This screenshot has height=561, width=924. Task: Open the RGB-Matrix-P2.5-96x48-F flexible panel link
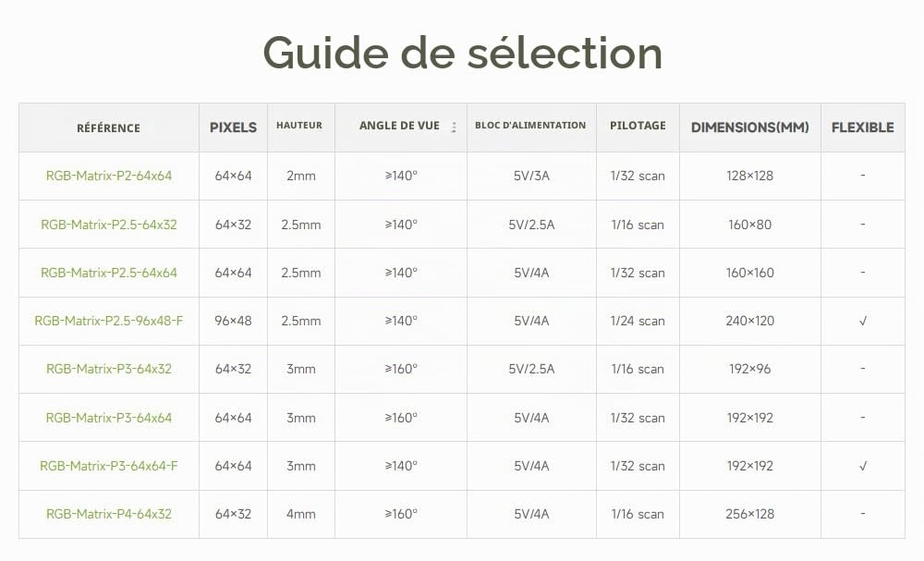(109, 321)
